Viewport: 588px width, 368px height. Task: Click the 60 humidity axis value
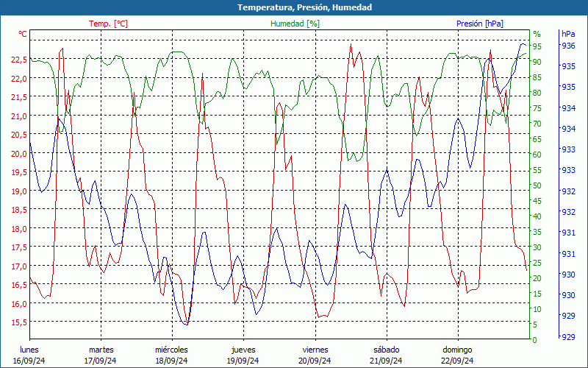537,155
